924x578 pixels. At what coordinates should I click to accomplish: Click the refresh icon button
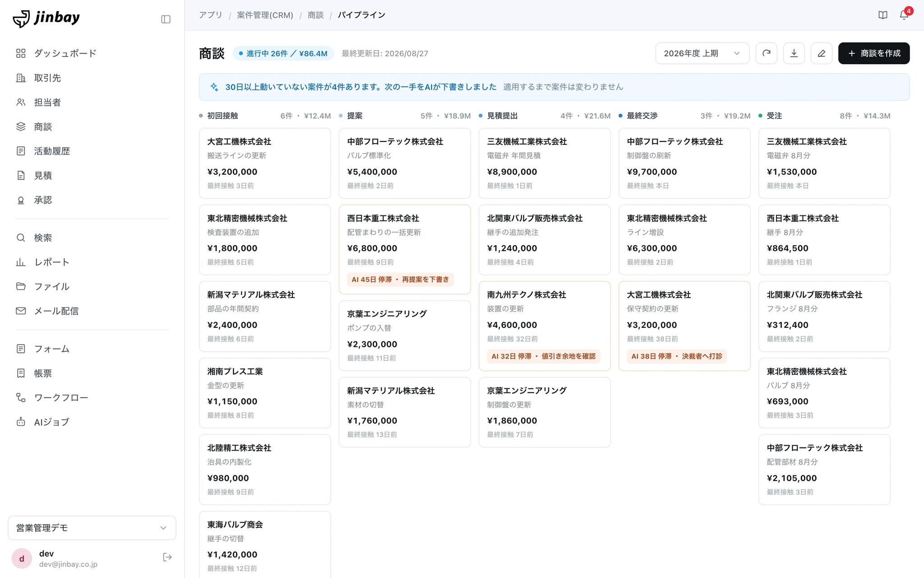tap(766, 53)
